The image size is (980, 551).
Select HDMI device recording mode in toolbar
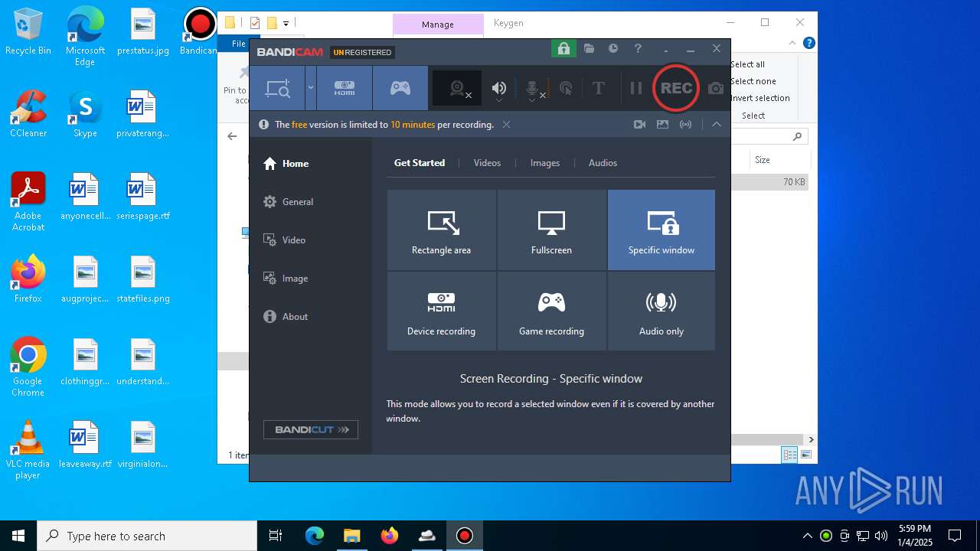345,88
